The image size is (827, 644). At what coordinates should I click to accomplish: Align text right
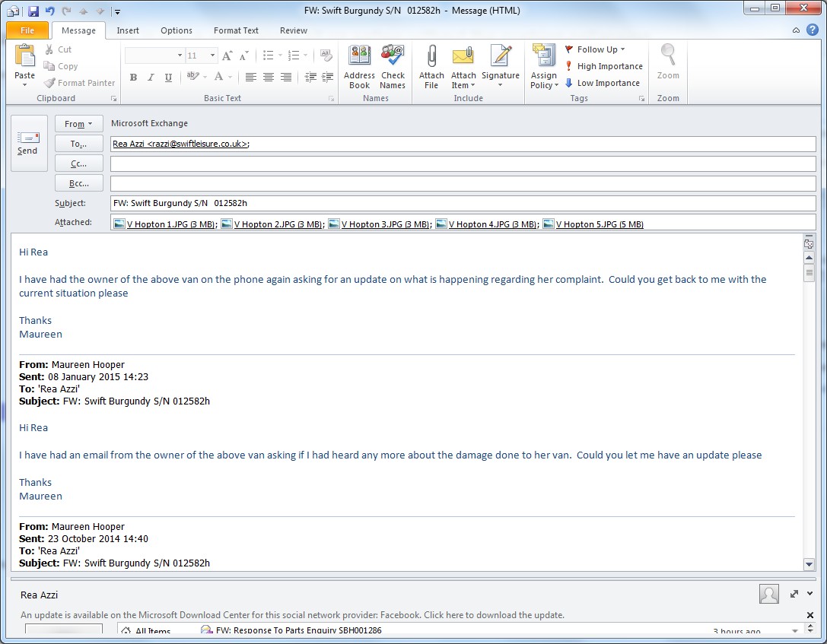tap(286, 78)
